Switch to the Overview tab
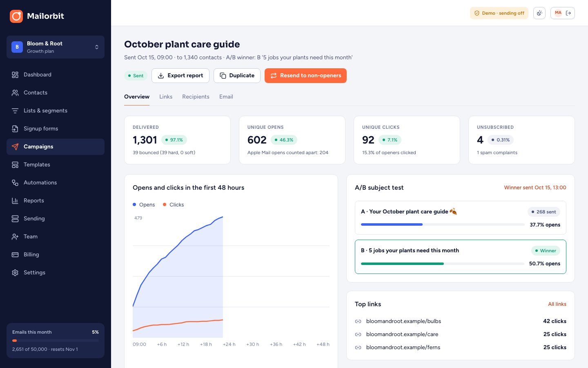This screenshot has width=588, height=368. 137,97
